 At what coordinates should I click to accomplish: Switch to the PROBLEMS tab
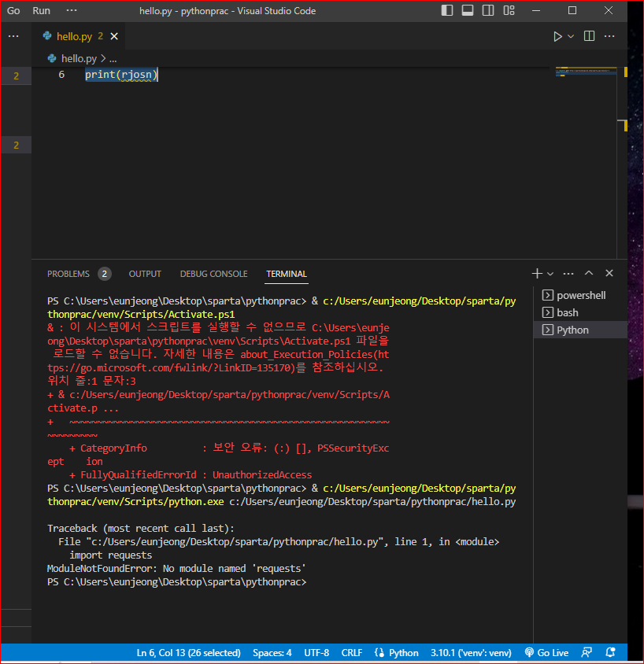click(68, 274)
